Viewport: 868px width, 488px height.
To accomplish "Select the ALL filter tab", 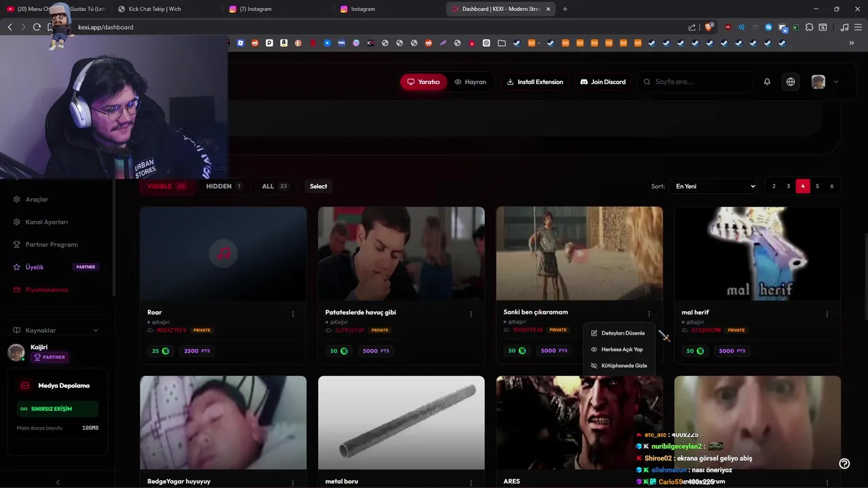I will pyautogui.click(x=275, y=186).
